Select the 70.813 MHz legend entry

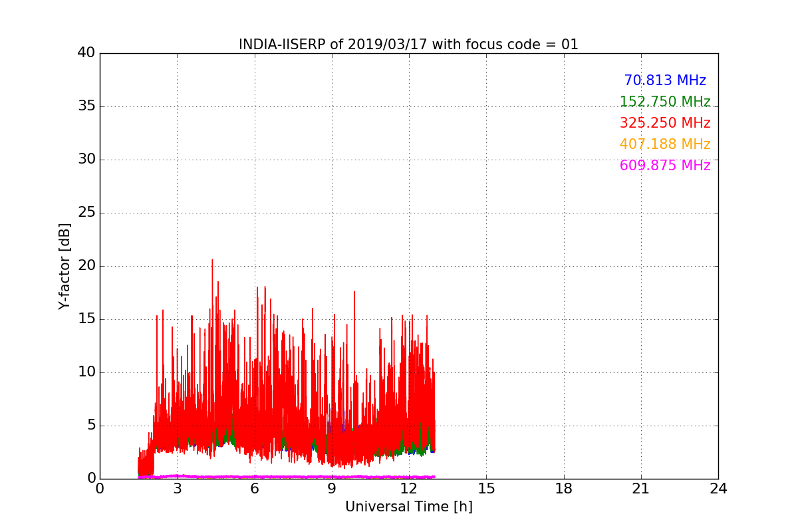point(665,80)
